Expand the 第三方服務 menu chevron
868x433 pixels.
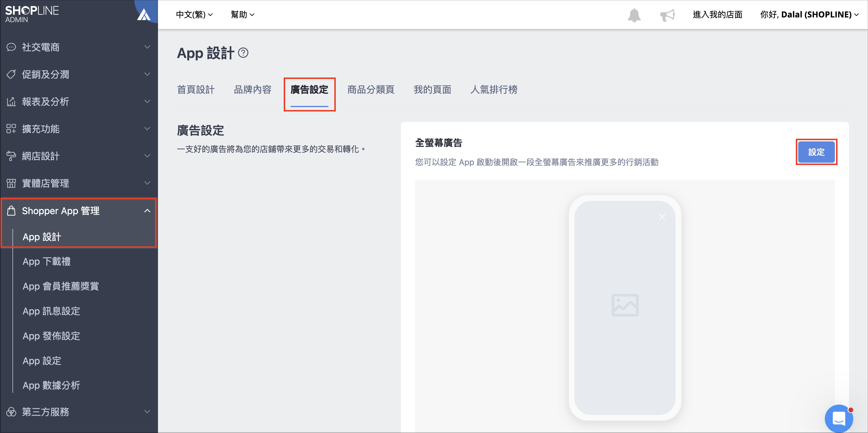click(x=147, y=411)
